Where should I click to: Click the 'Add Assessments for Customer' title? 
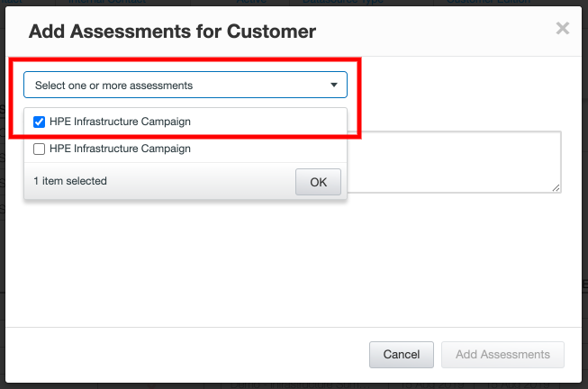(172, 32)
